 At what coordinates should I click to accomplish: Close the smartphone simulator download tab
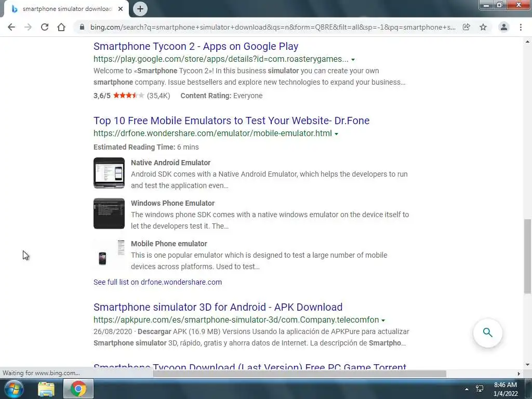pos(121,9)
